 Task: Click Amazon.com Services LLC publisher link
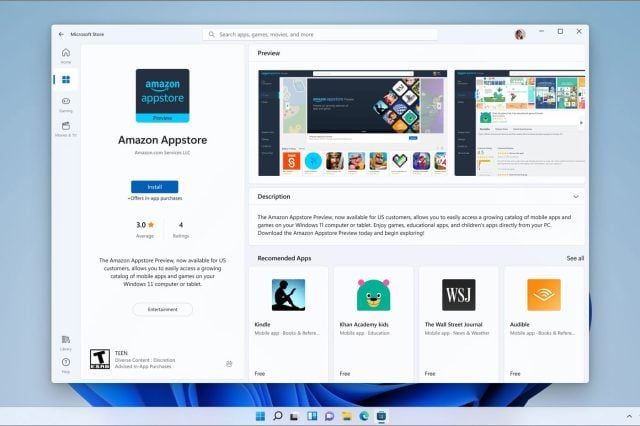162,153
